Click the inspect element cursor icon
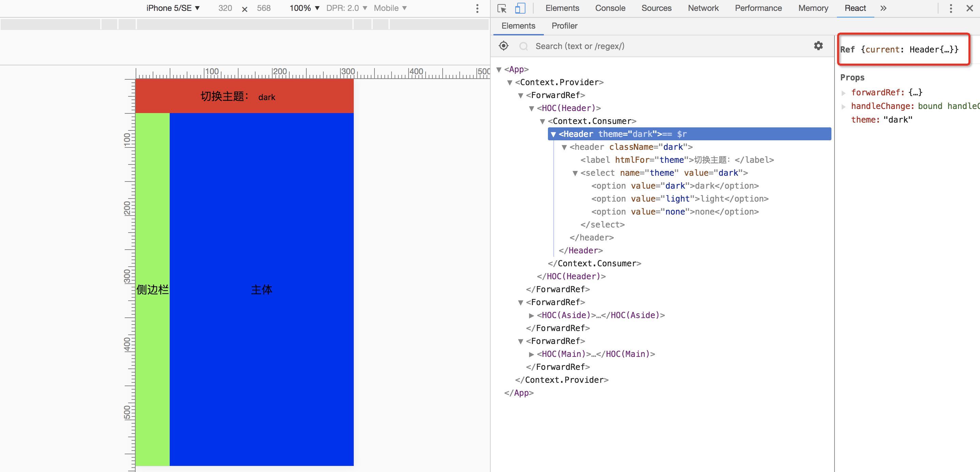The image size is (980, 472). 502,9
